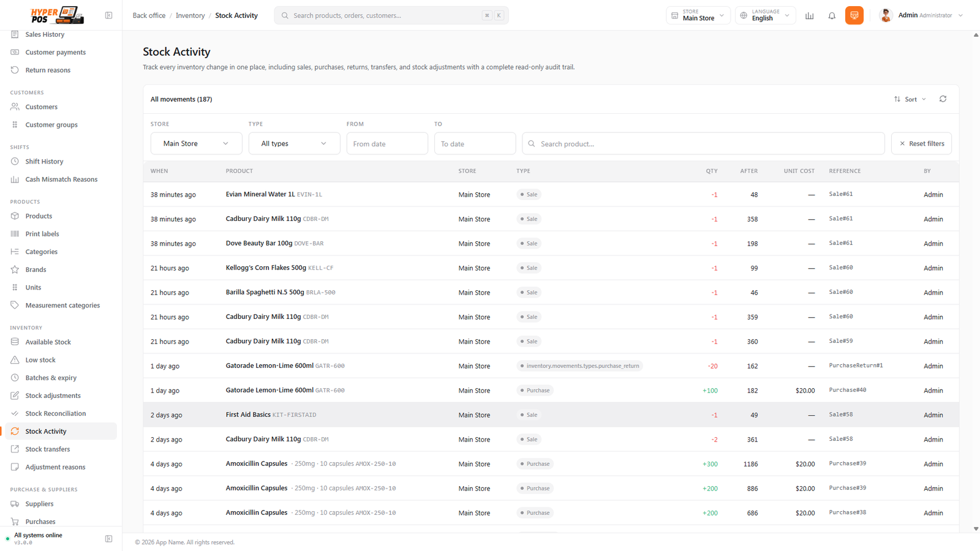980x551 pixels.
Task: Click the Search product field
Action: pos(703,144)
